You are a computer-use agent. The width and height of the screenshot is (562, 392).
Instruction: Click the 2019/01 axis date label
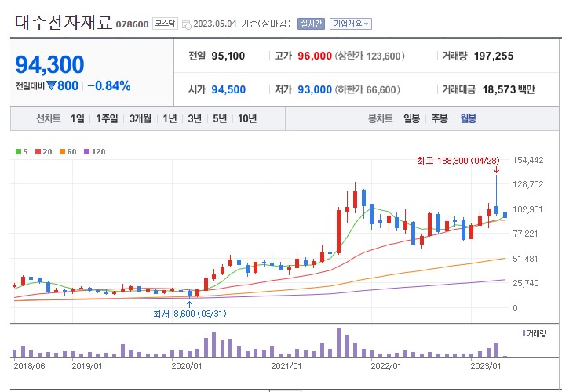(87, 366)
